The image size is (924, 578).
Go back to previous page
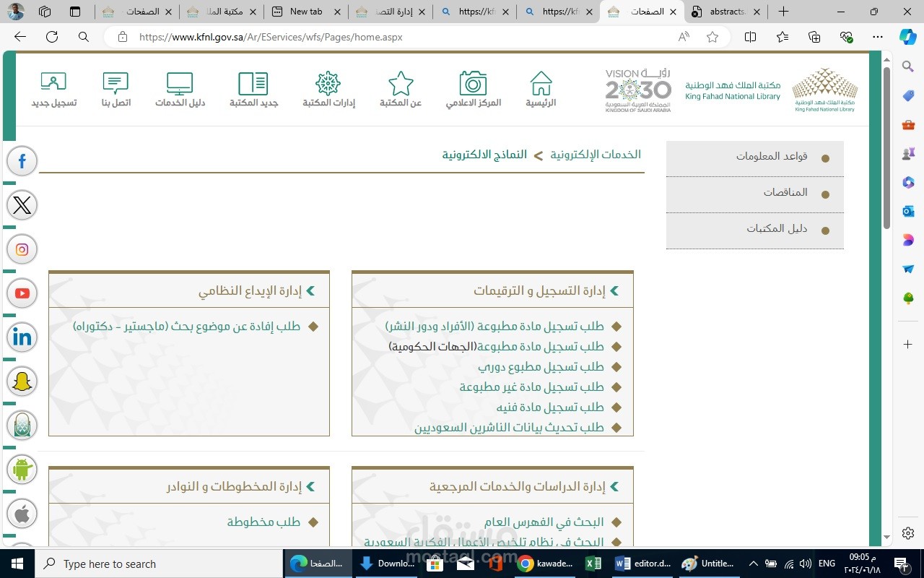(20, 37)
